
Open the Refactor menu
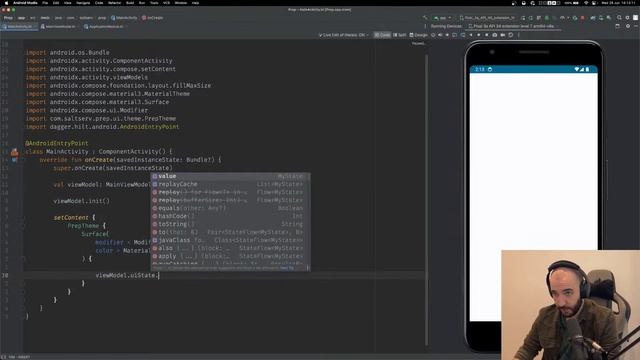point(114,3)
